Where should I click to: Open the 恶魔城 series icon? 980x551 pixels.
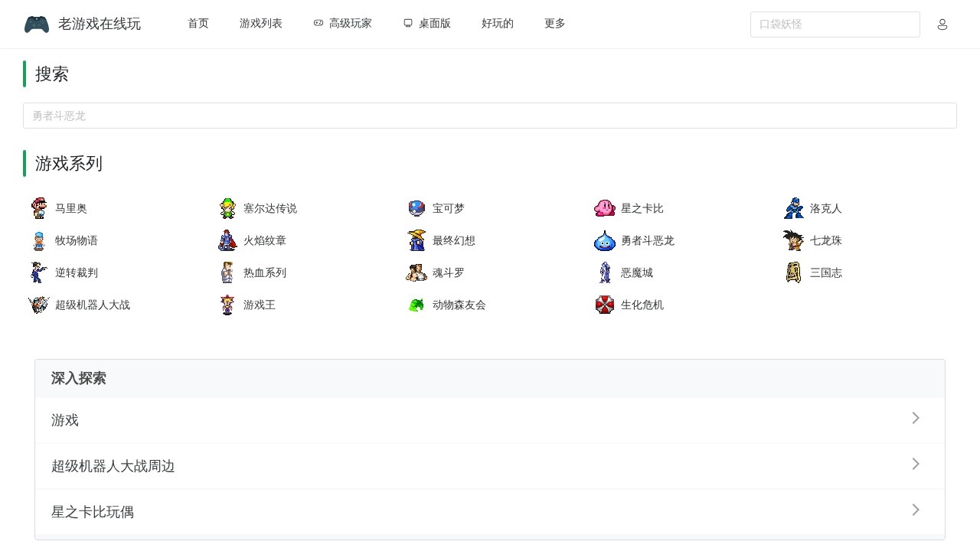[604, 272]
